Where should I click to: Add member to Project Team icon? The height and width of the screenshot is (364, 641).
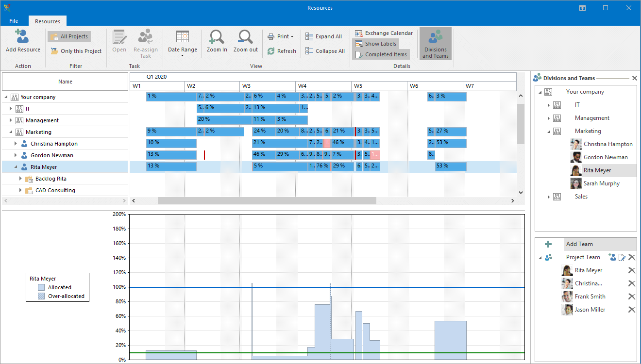click(x=612, y=257)
